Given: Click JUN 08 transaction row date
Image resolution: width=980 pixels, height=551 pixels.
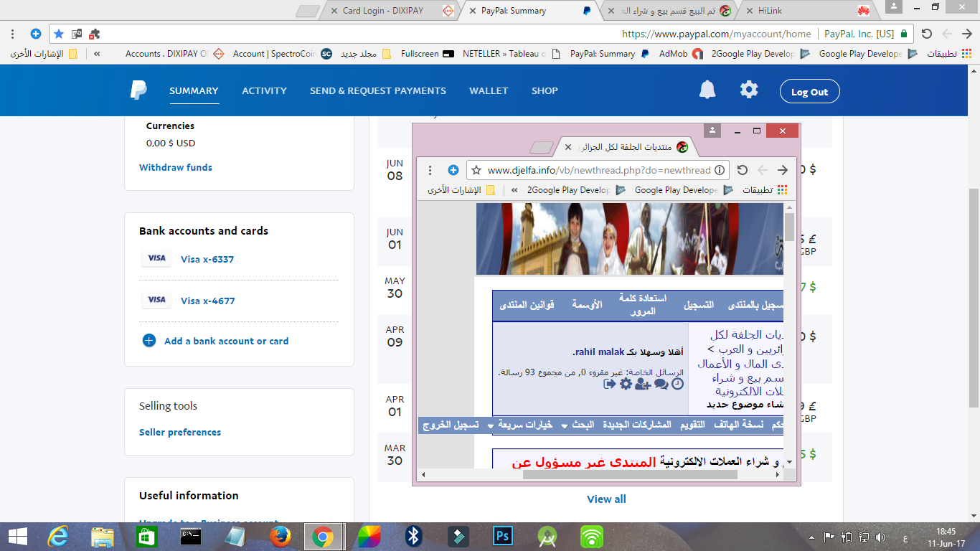Looking at the screenshot, I should (x=395, y=170).
